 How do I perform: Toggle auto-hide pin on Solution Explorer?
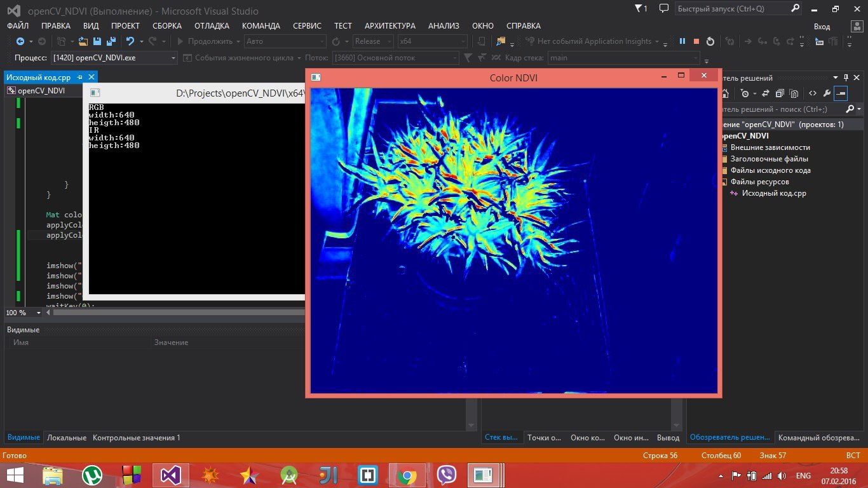coord(846,78)
